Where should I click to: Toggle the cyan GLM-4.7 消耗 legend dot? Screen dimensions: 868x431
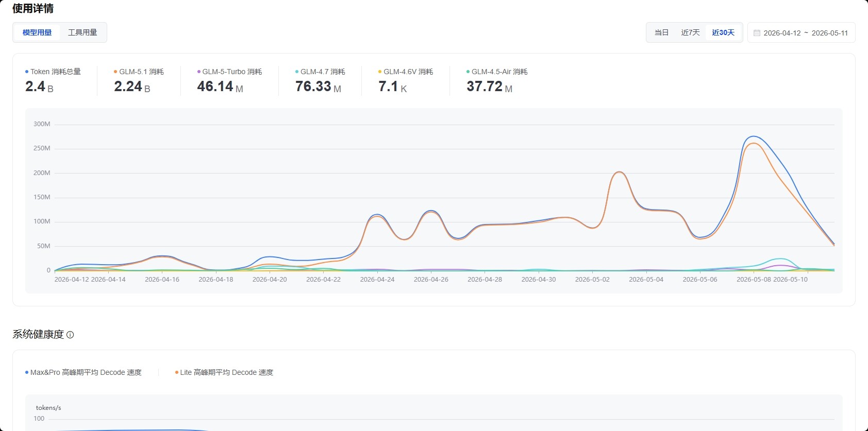[297, 72]
